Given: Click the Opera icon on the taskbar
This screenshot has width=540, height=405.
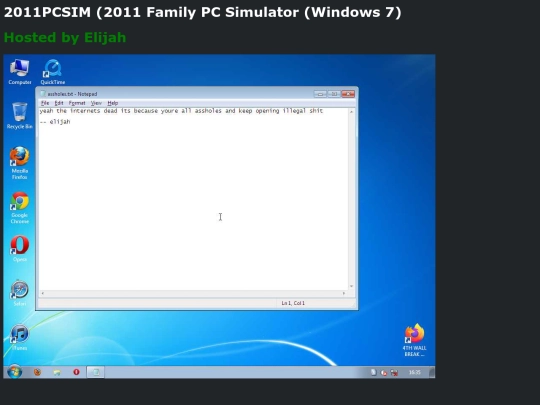Looking at the screenshot, I should (76, 372).
